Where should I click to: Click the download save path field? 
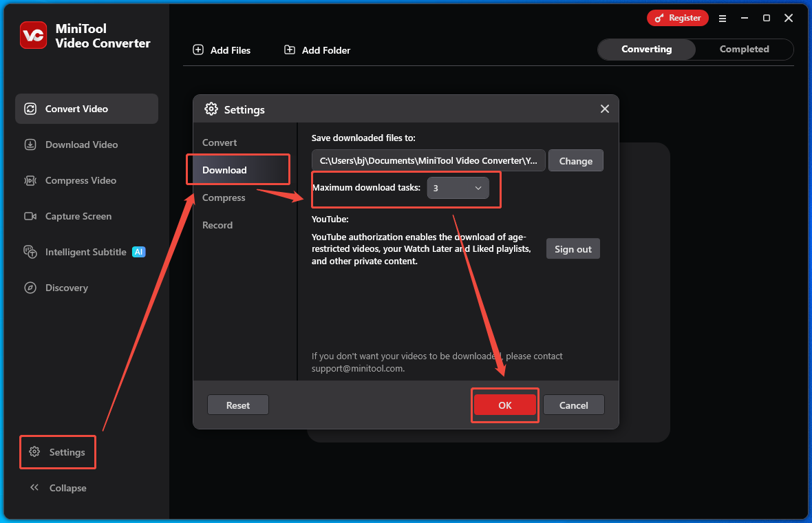pyautogui.click(x=428, y=160)
